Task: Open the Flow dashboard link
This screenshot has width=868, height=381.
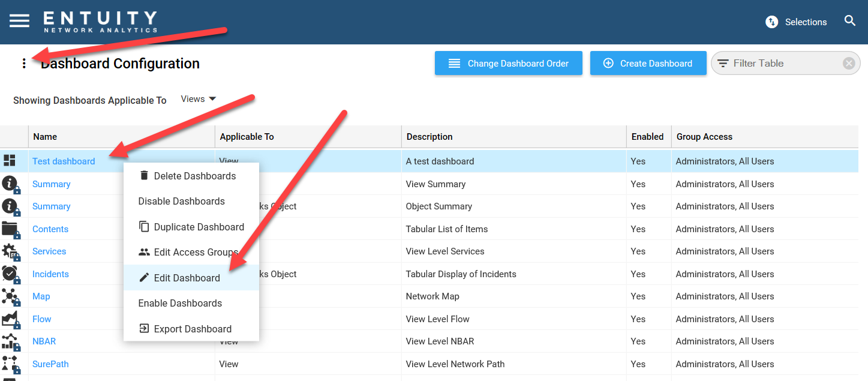Action: pyautogui.click(x=42, y=319)
